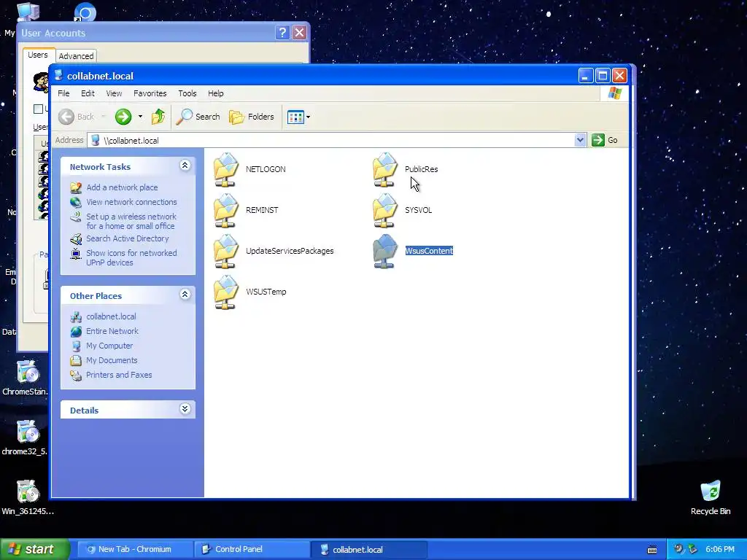Open the Edit menu

[x=88, y=93]
